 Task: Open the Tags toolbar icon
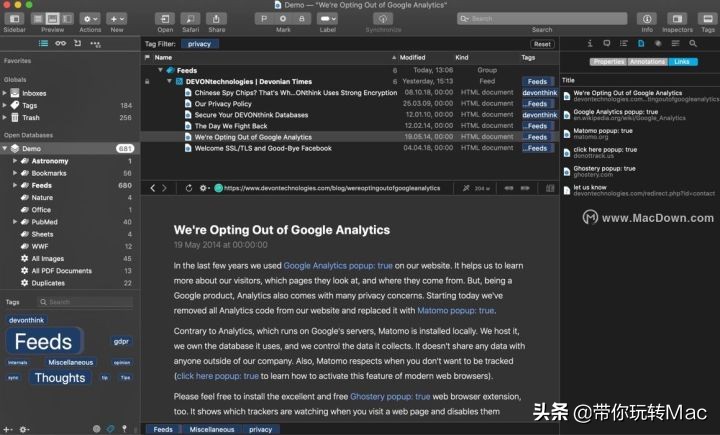click(707, 18)
